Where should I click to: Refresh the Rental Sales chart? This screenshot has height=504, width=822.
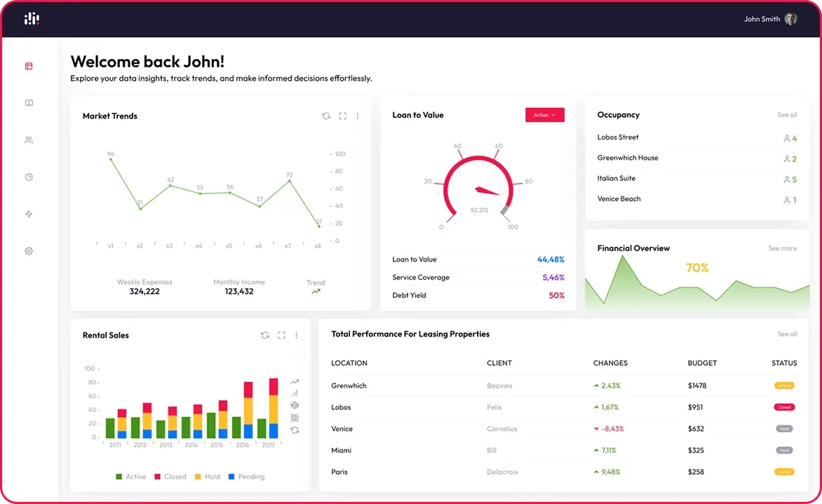(x=265, y=335)
